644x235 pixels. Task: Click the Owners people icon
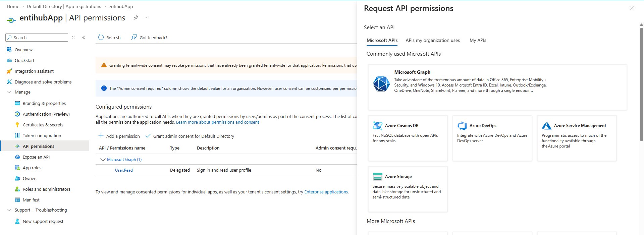point(17,178)
